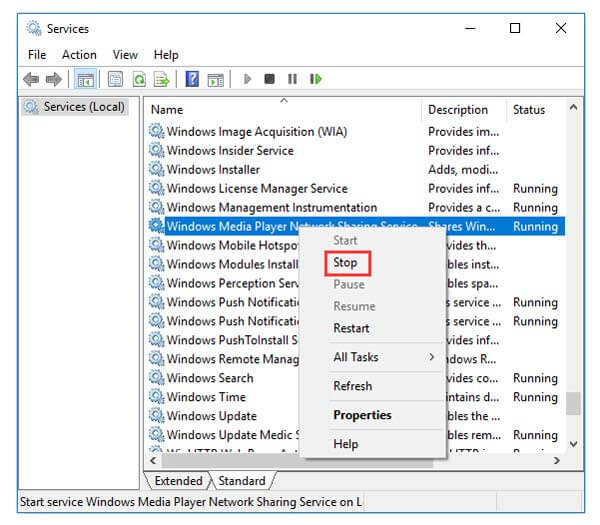The width and height of the screenshot is (600, 525).
Task: Click gear icon of Windows Time
Action: point(156,396)
